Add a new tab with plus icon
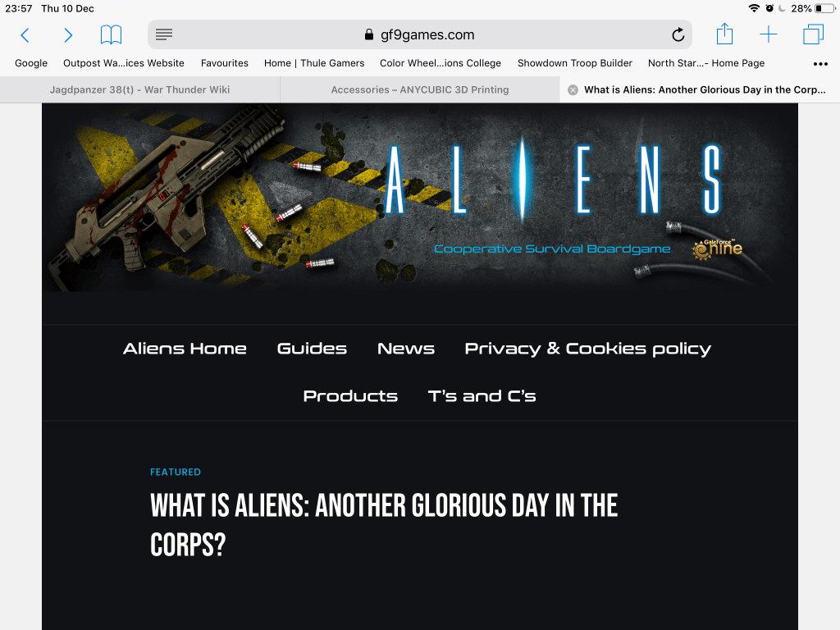This screenshot has width=840, height=630. (x=769, y=34)
